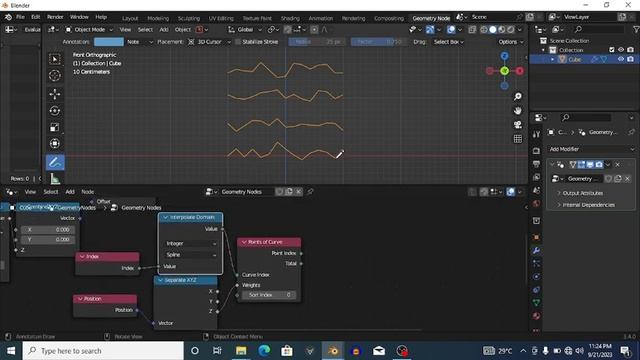Click the annotation color swatch

109,42
